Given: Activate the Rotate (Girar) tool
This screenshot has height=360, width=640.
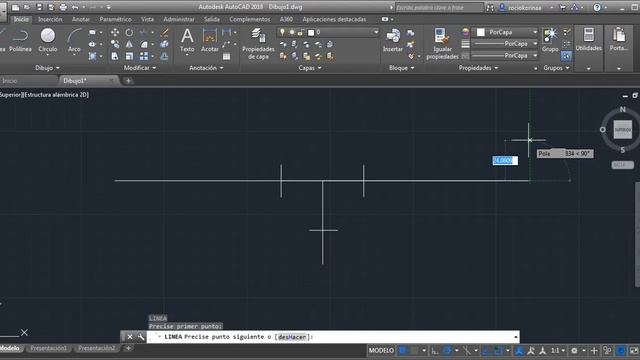Looking at the screenshot, I should pyautogui.click(x=129, y=32).
